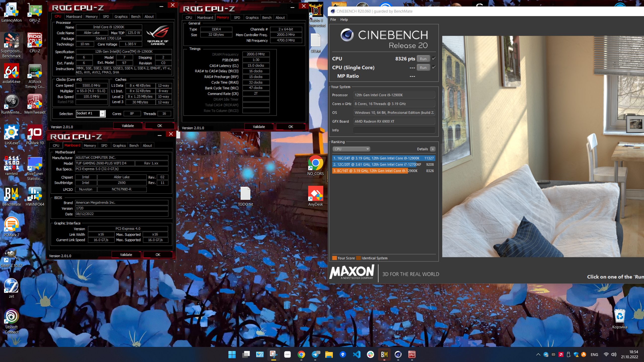The image size is (644, 362).
Task: Open HWiNFO64 desktop shortcut
Action: click(x=35, y=196)
